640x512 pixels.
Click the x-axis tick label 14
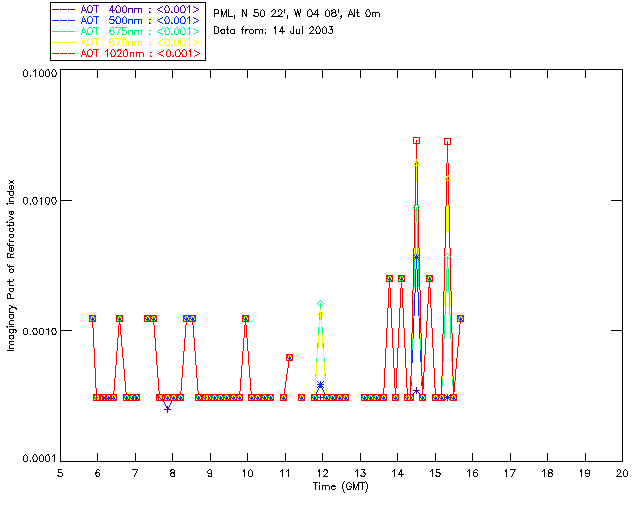[x=398, y=473]
